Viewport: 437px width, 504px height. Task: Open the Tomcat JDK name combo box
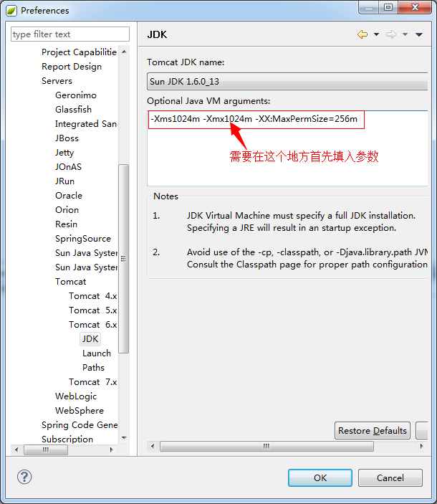click(x=287, y=81)
